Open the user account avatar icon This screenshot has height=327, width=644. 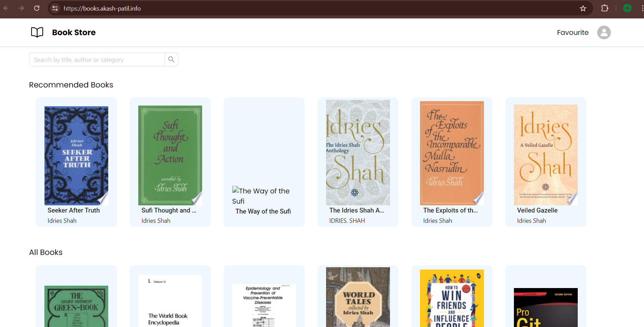pos(604,32)
